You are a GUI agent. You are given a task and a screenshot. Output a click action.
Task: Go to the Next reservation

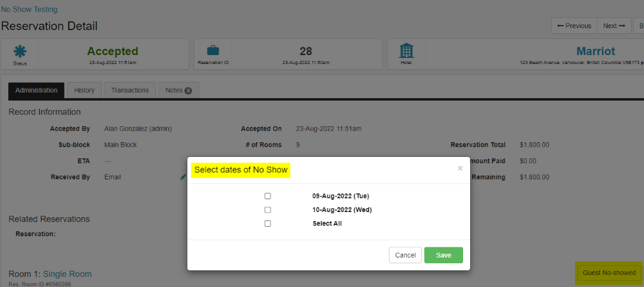614,26
